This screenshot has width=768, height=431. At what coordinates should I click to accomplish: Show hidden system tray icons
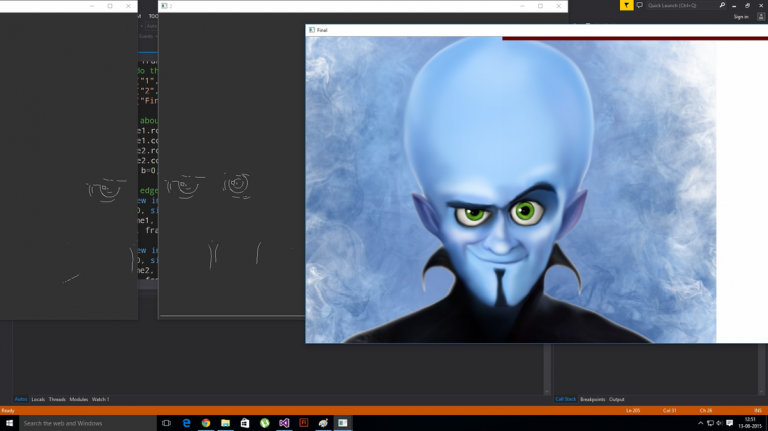click(700, 423)
